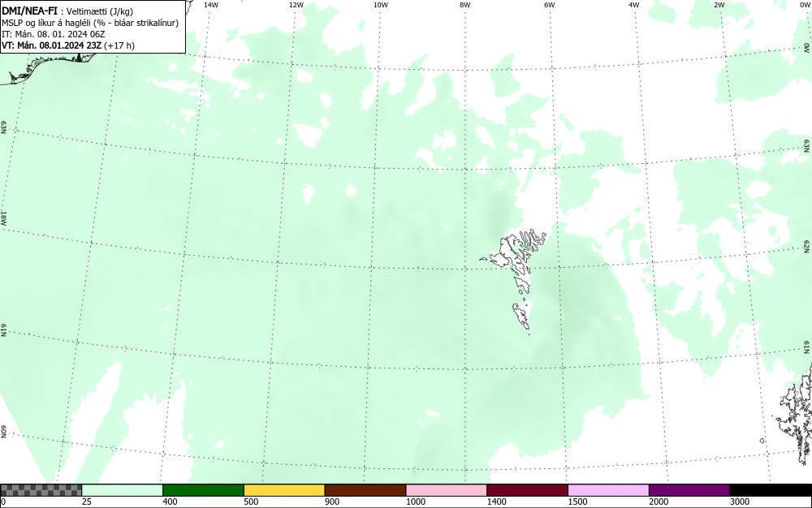Click the "3000" legend value

tap(740, 502)
